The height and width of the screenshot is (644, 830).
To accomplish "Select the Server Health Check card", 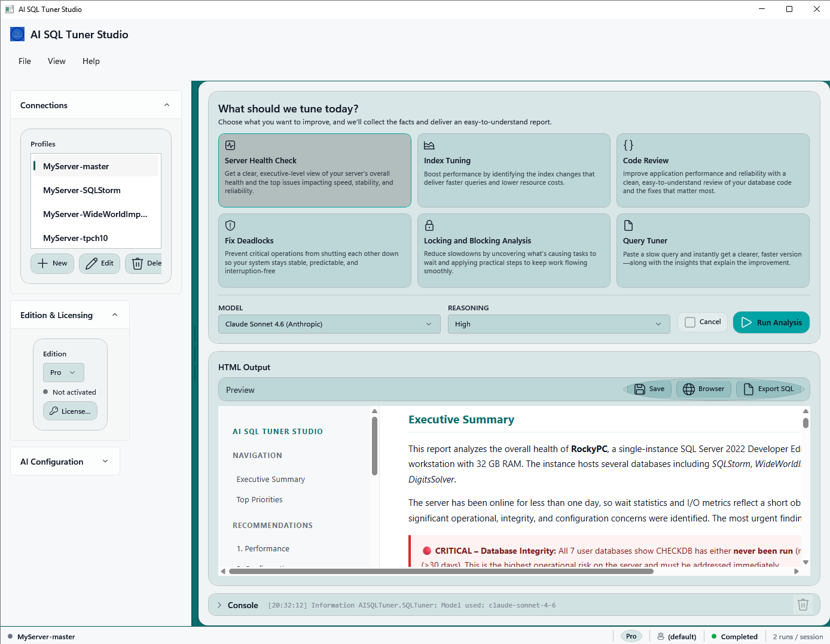I will click(315, 170).
